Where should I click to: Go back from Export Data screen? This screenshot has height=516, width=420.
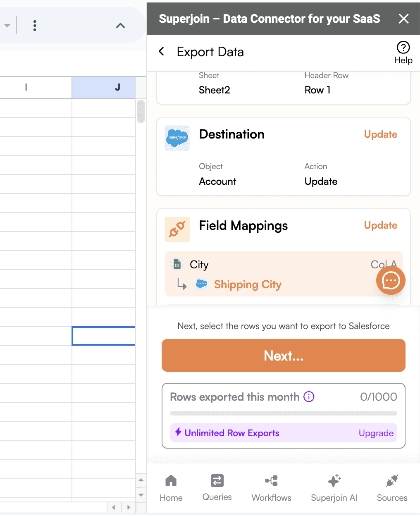[x=162, y=52]
